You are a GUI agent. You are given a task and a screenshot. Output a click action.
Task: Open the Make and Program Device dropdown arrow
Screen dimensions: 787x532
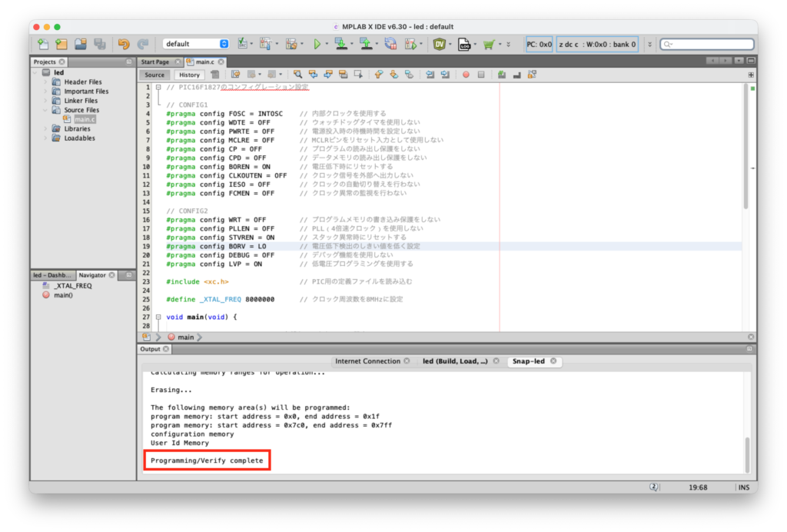pyautogui.click(x=351, y=44)
